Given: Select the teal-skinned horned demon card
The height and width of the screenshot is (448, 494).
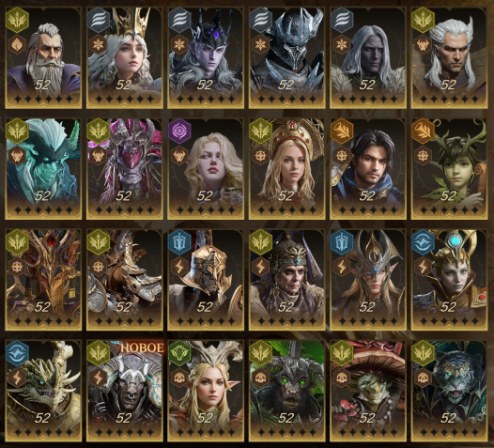Looking at the screenshot, I should [x=43, y=168].
